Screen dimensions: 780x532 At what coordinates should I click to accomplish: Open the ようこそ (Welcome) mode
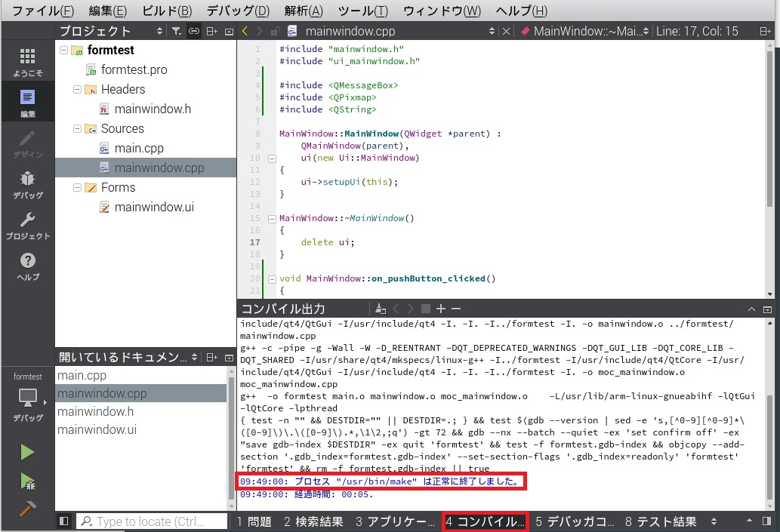[27, 63]
